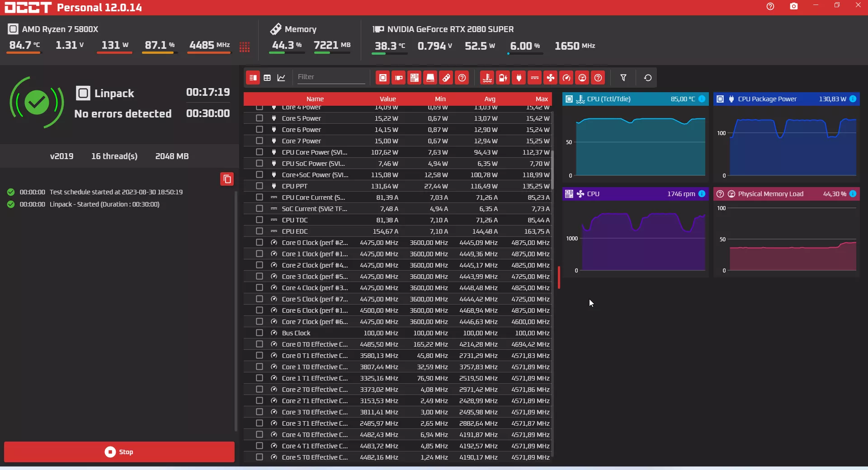This screenshot has height=470, width=868.
Task: Switch to combined table and graph view
Action: click(x=253, y=78)
